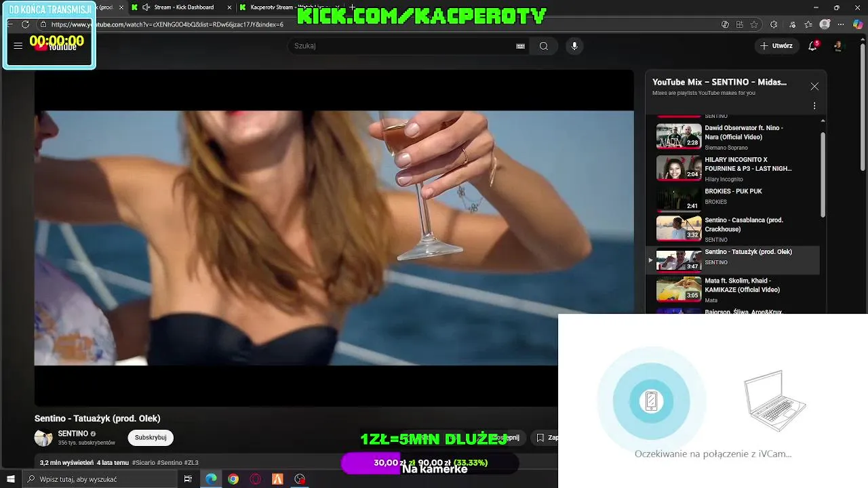868x488 pixels.
Task: Add page to favorites star icon
Action: pos(754,24)
